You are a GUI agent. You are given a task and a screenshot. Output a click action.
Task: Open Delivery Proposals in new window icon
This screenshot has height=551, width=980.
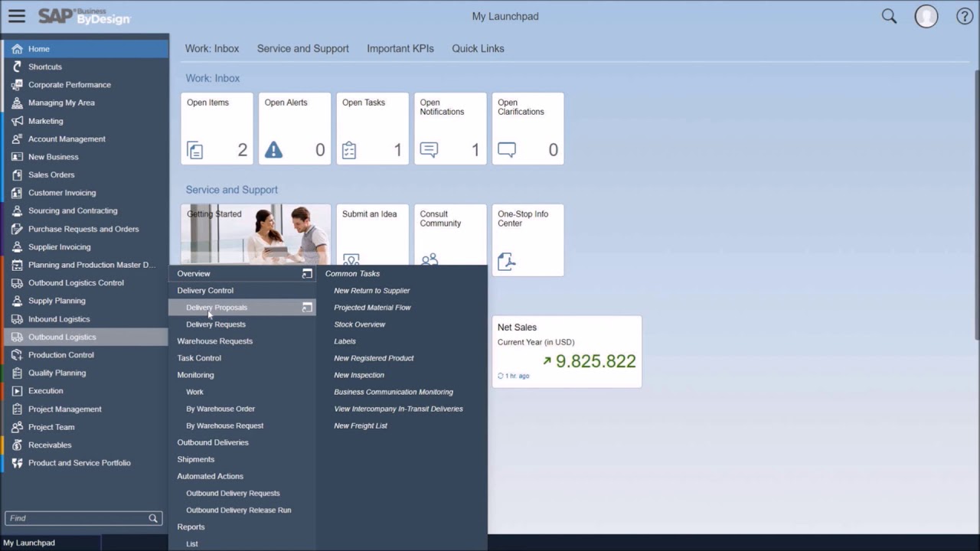[x=307, y=307]
